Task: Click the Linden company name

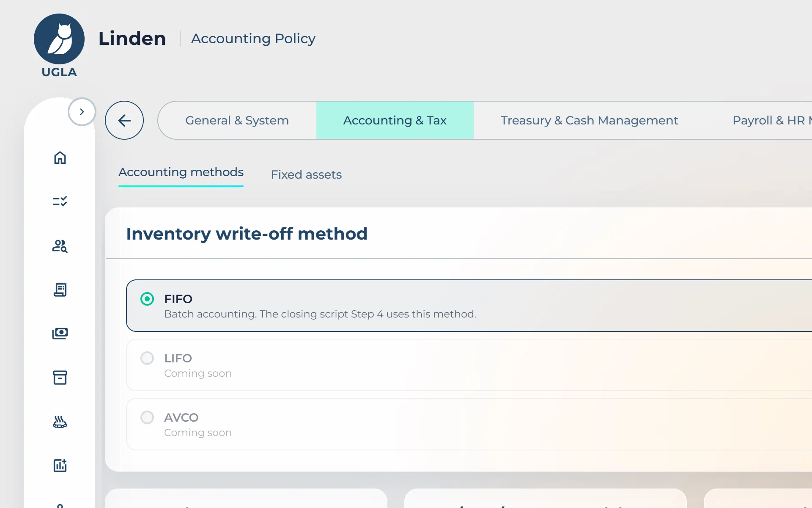Action: point(132,39)
